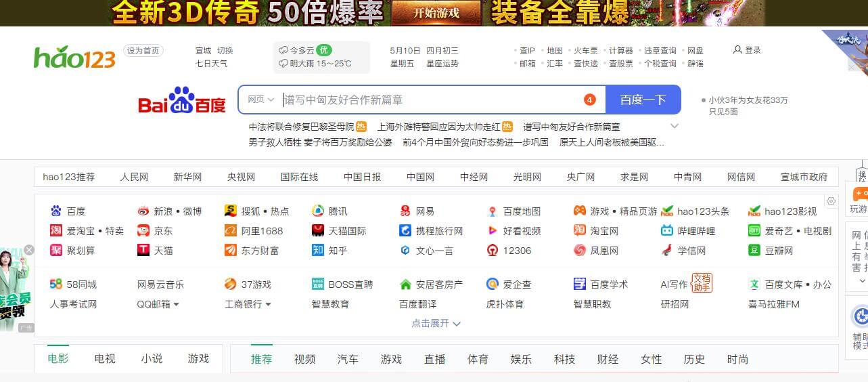Open the NetEase (网易) icon
The width and height of the screenshot is (868, 382).
point(405,211)
